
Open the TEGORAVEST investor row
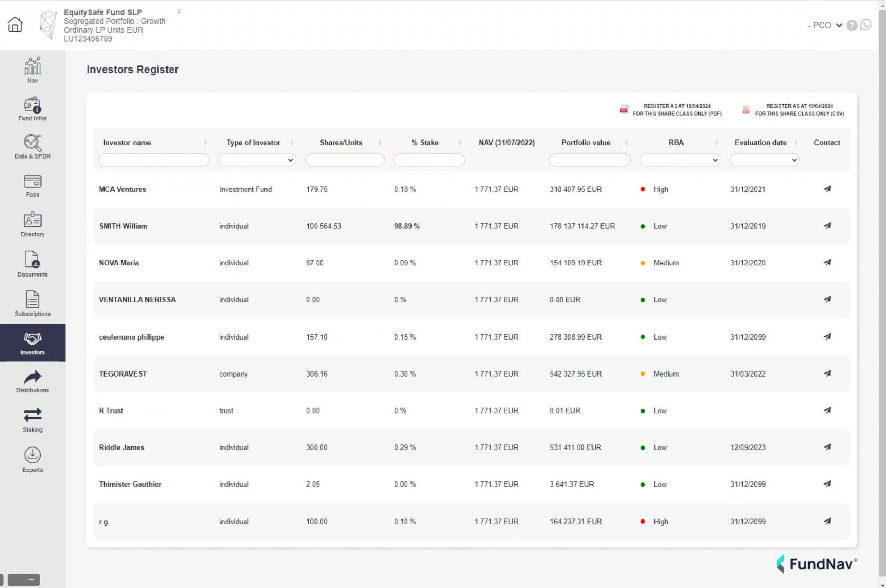tap(472, 374)
